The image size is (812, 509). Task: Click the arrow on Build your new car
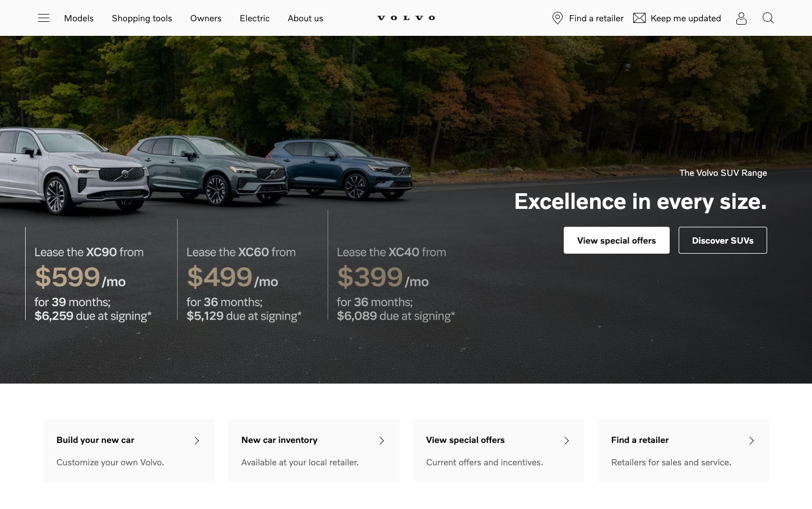tap(197, 441)
